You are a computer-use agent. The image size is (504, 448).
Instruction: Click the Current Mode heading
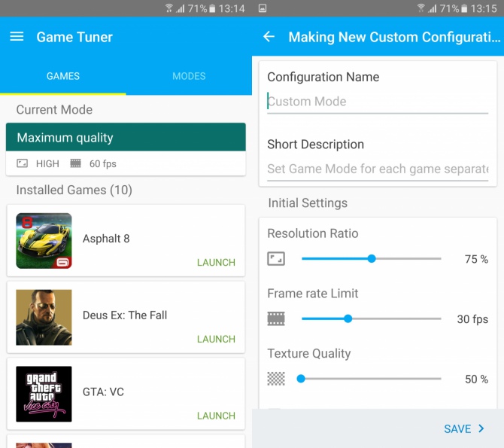(54, 110)
